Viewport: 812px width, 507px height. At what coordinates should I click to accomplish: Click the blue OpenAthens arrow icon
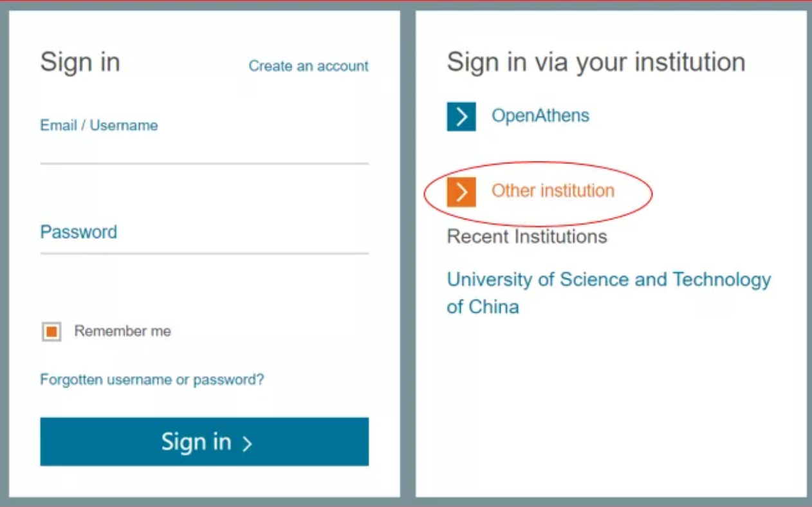click(x=461, y=116)
